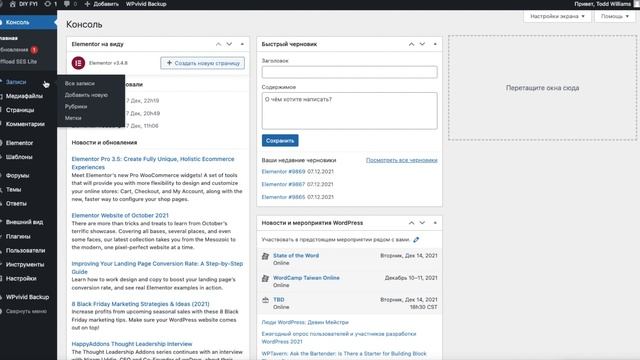Choose Метки from flyout submenu
This screenshot has width=640, height=360.
point(73,118)
